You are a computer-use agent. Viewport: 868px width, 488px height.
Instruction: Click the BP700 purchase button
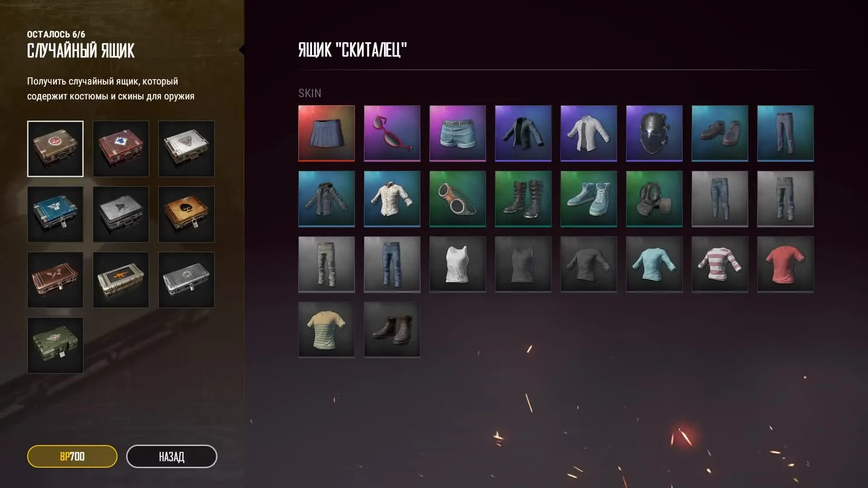[x=72, y=456]
